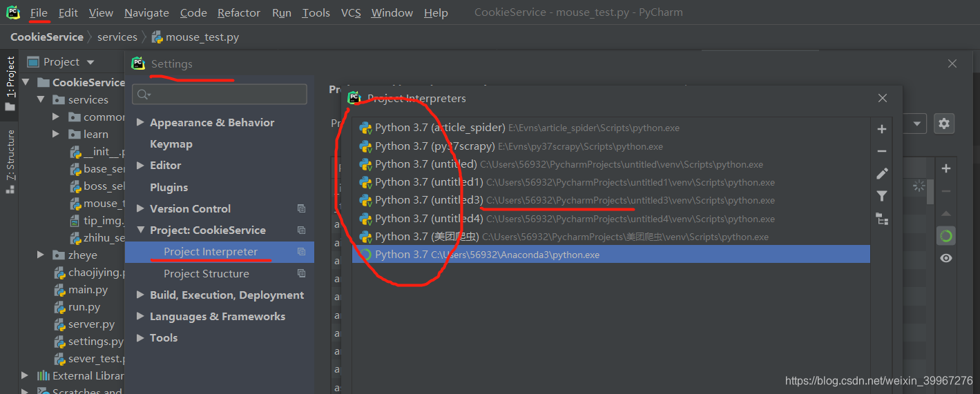Select Plugins in Settings

click(x=169, y=187)
